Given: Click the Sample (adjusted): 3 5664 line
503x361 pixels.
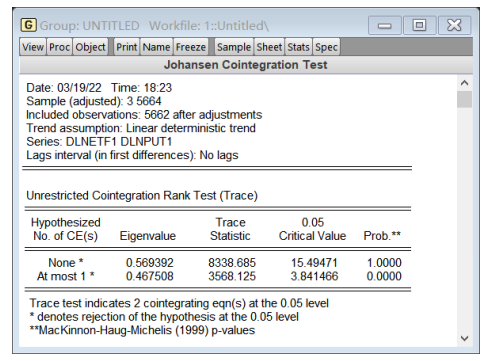Looking at the screenshot, I should 94,101.
